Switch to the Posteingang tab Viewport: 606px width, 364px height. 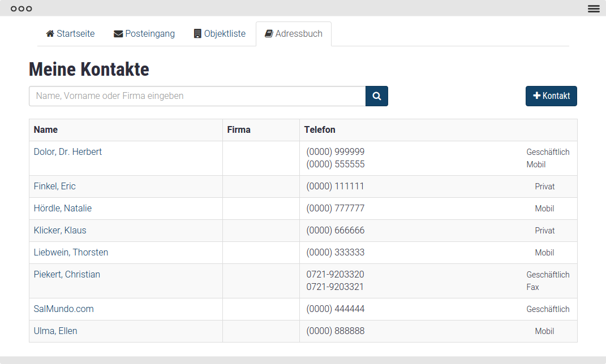(149, 34)
